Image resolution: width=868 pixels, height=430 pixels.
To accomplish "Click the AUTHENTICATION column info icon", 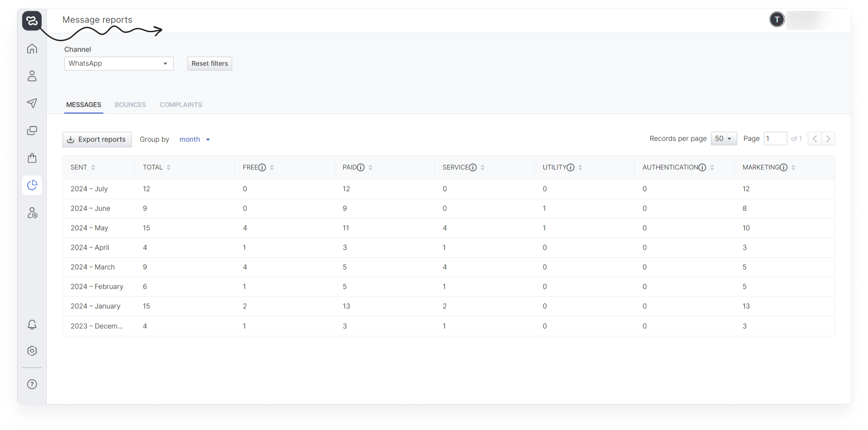I will (x=702, y=167).
